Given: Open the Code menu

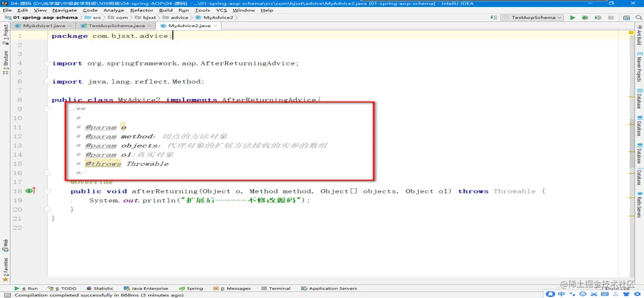Looking at the screenshot, I should [90, 10].
